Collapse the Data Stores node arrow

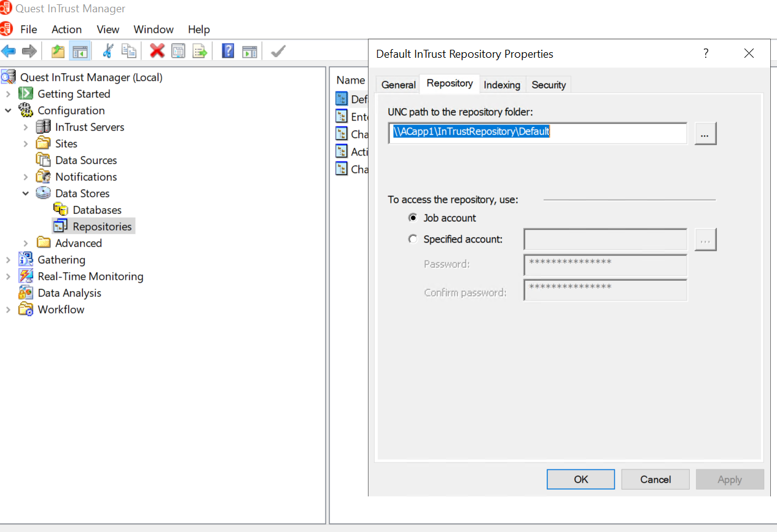[x=26, y=194]
